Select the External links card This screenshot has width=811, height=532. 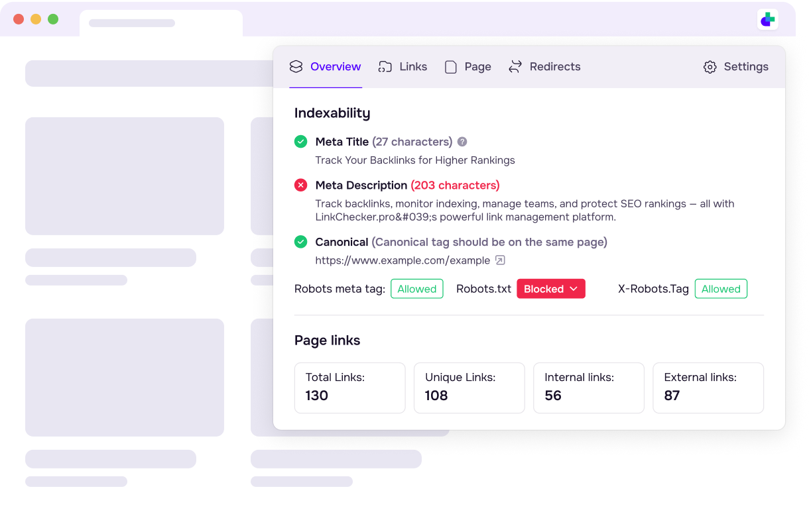708,388
